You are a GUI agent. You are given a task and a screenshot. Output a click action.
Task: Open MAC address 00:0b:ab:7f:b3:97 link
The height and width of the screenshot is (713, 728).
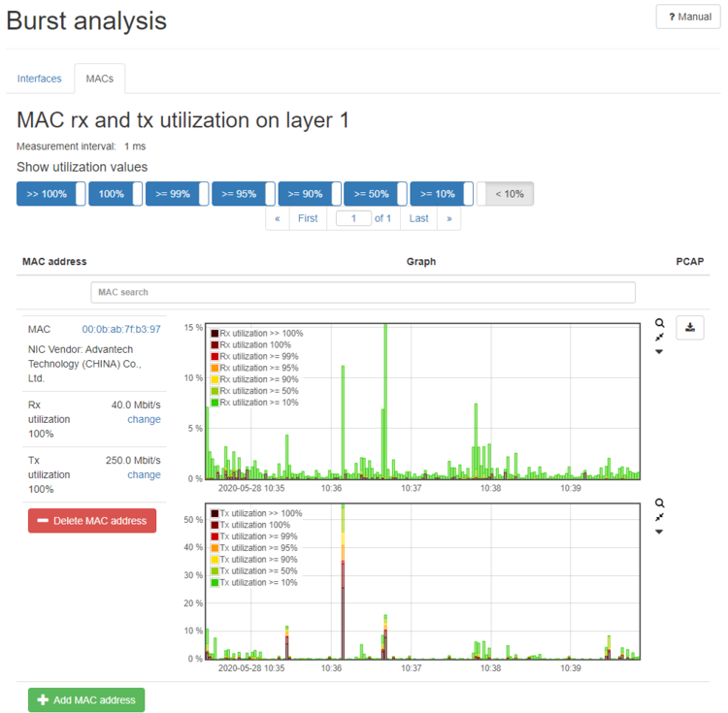[x=121, y=330]
